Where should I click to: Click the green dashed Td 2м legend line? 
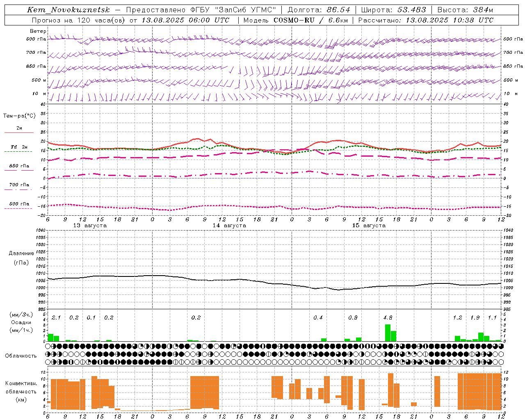point(18,152)
